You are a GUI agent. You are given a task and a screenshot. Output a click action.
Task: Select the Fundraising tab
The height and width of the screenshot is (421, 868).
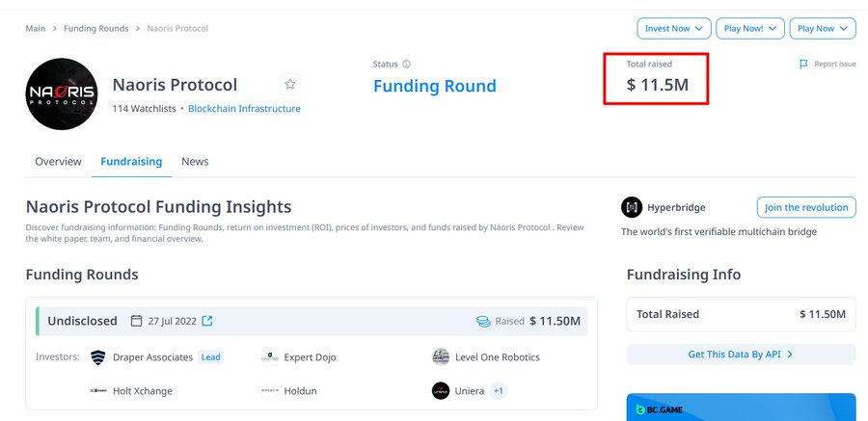pyautogui.click(x=131, y=162)
